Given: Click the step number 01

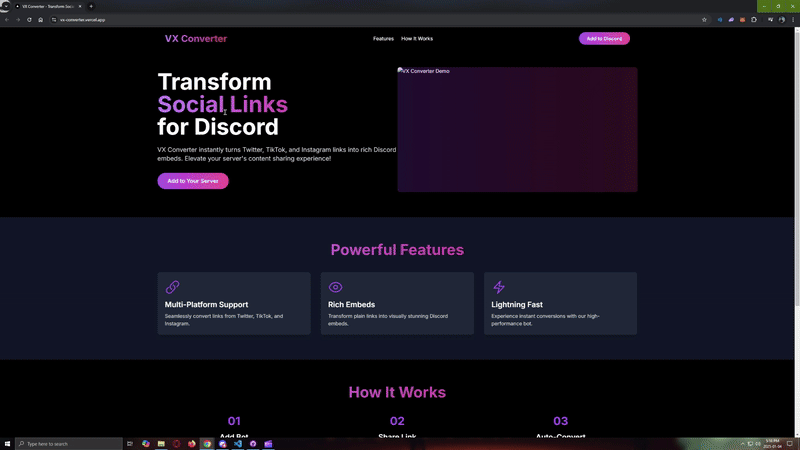Looking at the screenshot, I should [x=234, y=421].
